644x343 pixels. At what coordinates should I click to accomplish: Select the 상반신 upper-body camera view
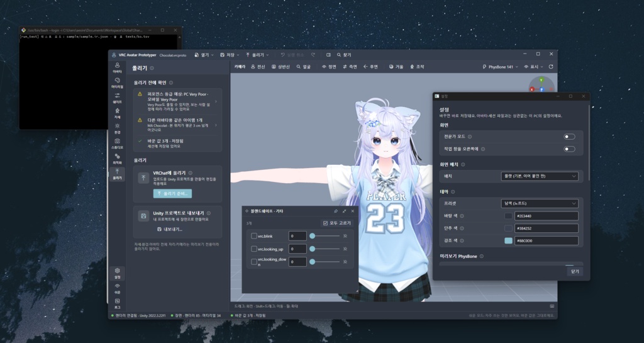[x=280, y=67]
